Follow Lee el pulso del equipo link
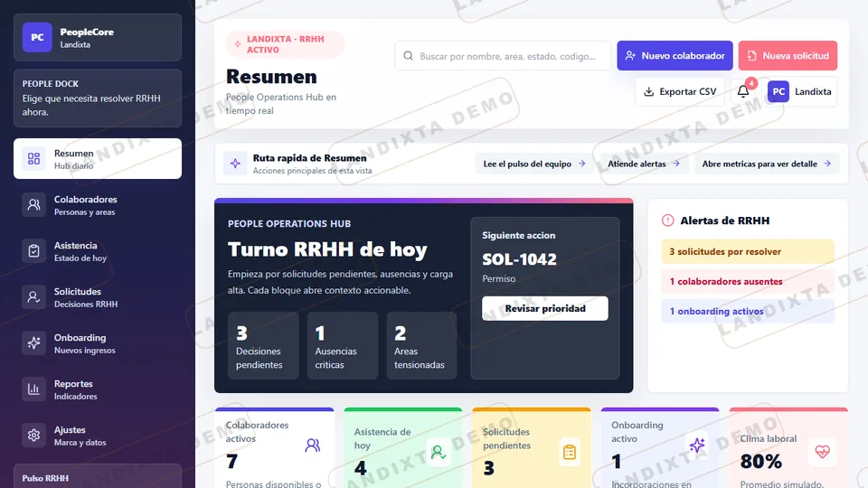Image resolution: width=868 pixels, height=488 pixels. [534, 164]
